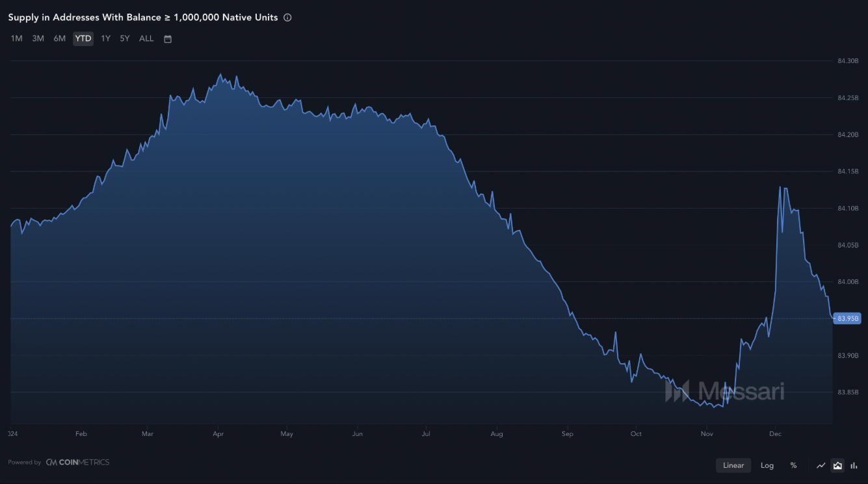Open the custom date range calendar icon
868x484 pixels.
168,39
